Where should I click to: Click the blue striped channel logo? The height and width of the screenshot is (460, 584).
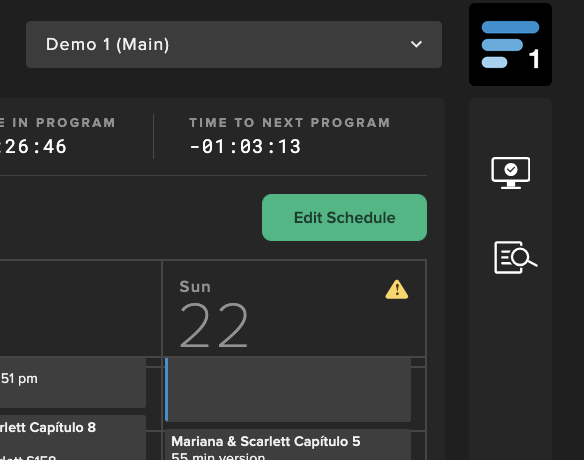[x=510, y=44]
